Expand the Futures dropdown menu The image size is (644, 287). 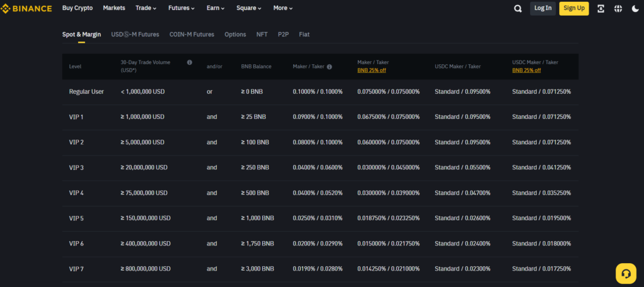tap(183, 8)
